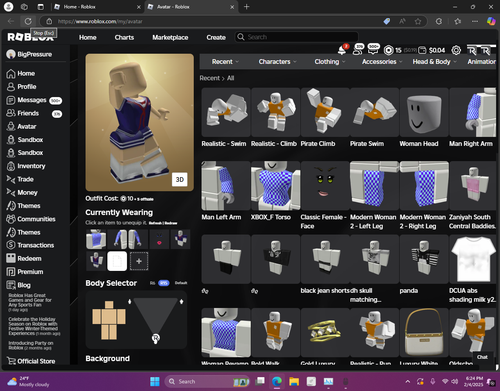Open the Windows Start menu

(x=155, y=381)
